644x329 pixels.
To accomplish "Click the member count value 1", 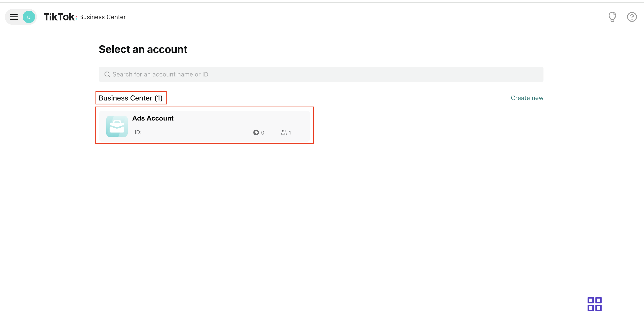I will 290,133.
